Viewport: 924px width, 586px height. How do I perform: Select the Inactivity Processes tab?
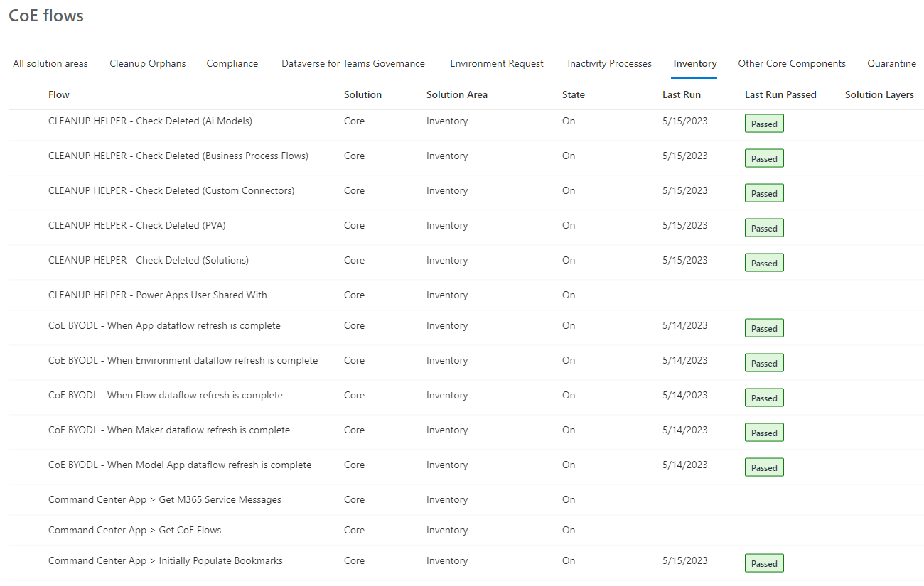tap(608, 63)
